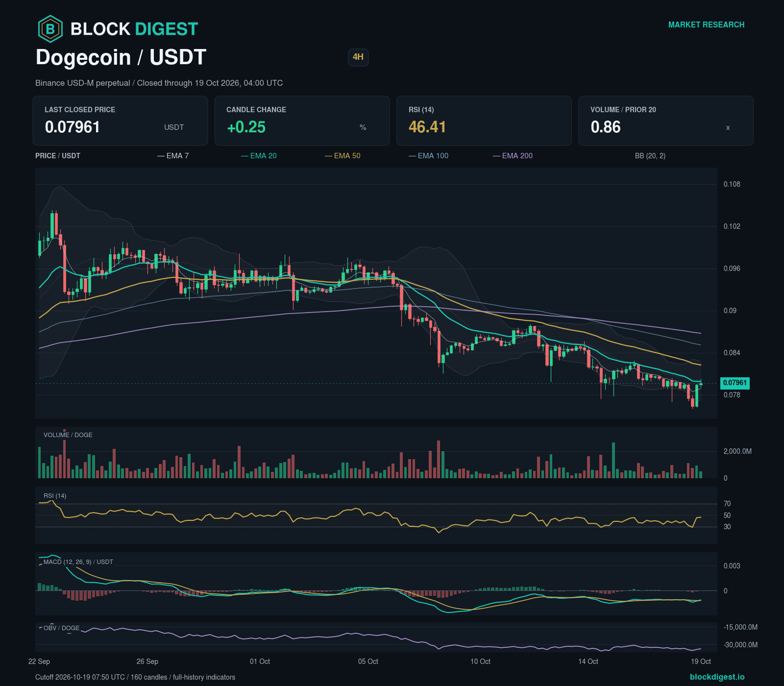The width and height of the screenshot is (784, 686).
Task: Click the 26 Sep date axis label
Action: [147, 661]
